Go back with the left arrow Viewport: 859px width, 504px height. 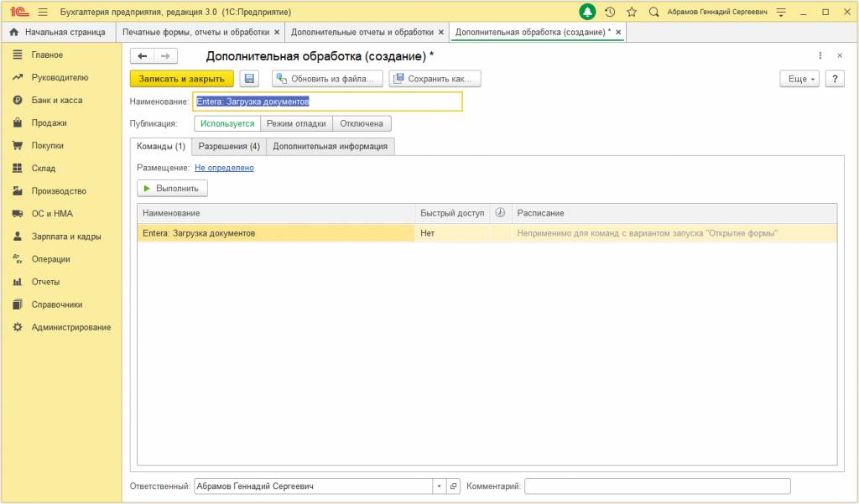tap(143, 56)
